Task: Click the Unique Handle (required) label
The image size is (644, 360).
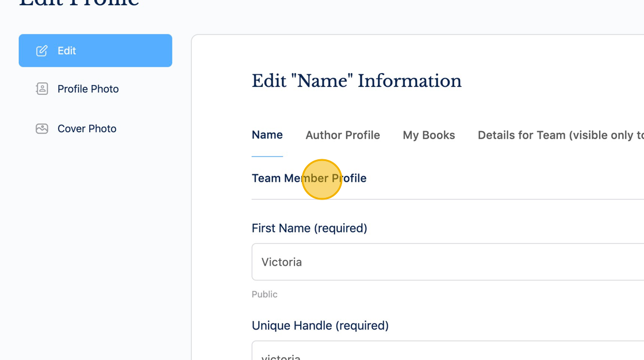Action: [320, 325]
